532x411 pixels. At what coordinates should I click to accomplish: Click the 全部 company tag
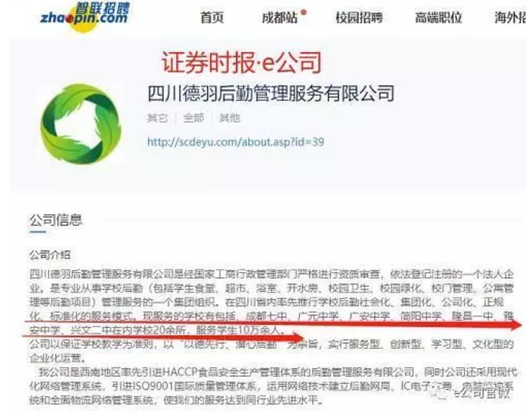(x=194, y=118)
